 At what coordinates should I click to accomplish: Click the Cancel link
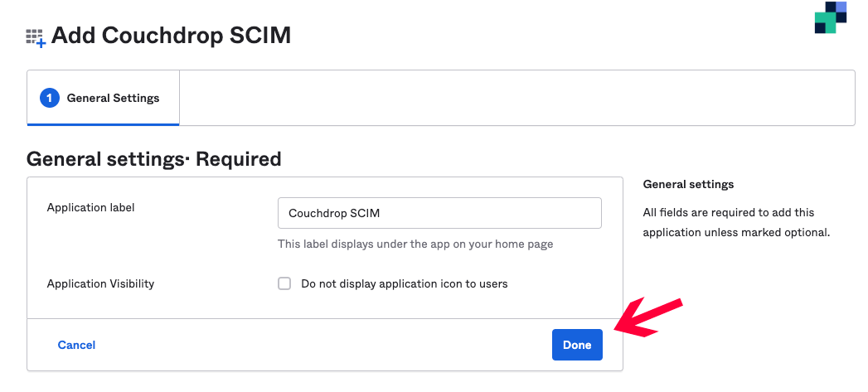(x=76, y=345)
